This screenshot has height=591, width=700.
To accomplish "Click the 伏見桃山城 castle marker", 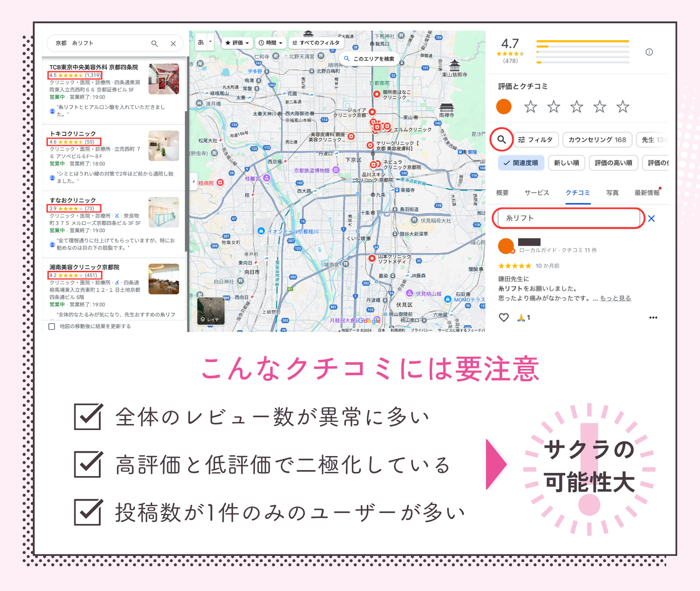I will 410,293.
